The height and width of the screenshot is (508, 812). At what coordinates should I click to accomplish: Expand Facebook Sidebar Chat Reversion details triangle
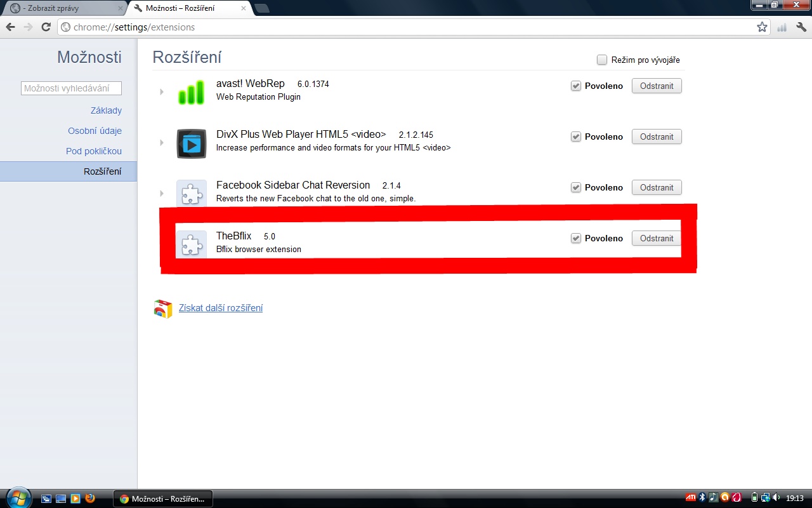(x=162, y=193)
